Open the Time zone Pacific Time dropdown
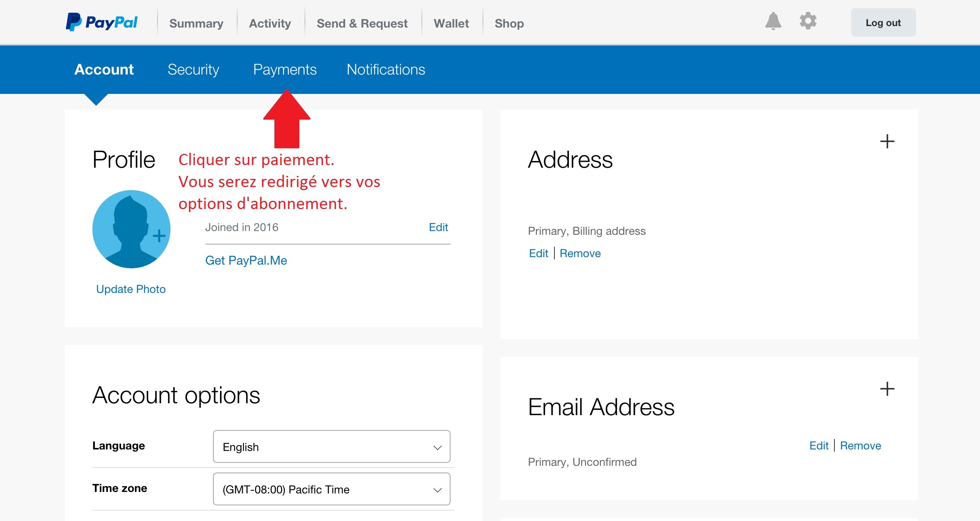The width and height of the screenshot is (980, 521). coord(331,489)
